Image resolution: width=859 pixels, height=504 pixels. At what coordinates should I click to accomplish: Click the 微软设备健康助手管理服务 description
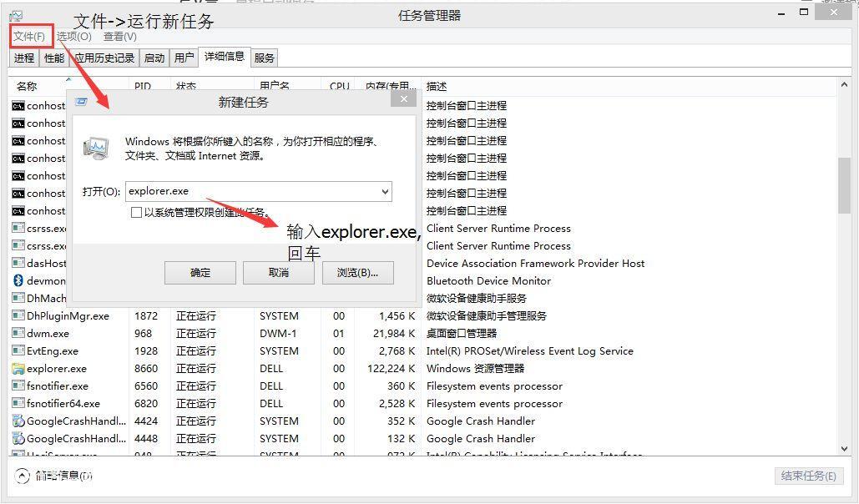[x=487, y=315]
